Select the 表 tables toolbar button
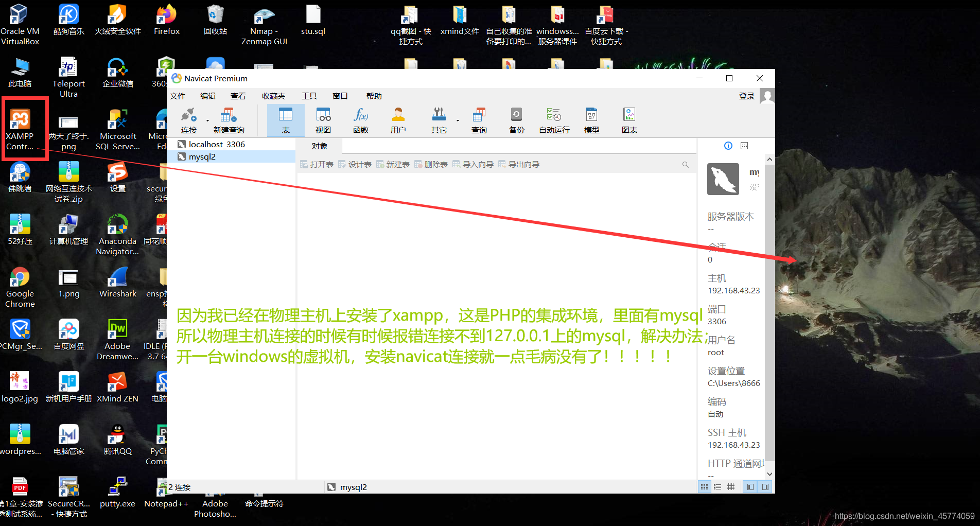Viewport: 980px width, 526px height. (286, 120)
